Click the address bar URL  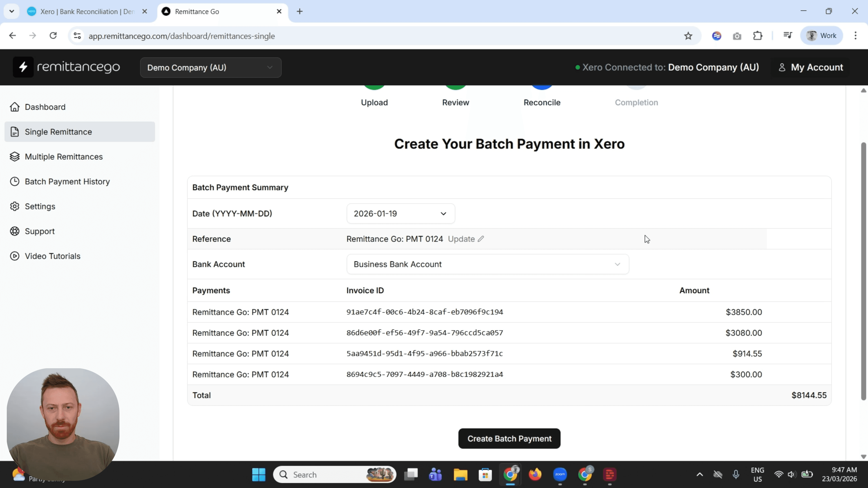(x=182, y=36)
